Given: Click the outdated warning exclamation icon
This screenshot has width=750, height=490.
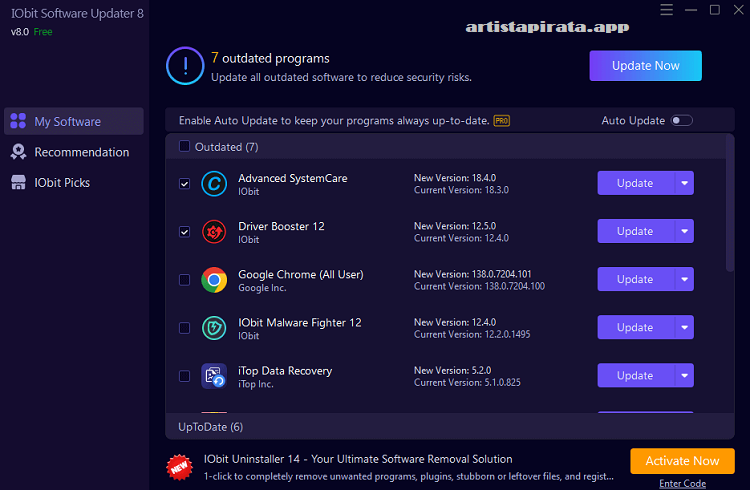Looking at the screenshot, I should (x=185, y=66).
